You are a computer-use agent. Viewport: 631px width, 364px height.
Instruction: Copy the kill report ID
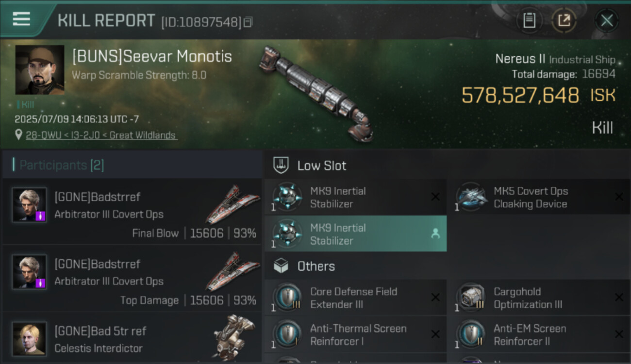point(248,22)
